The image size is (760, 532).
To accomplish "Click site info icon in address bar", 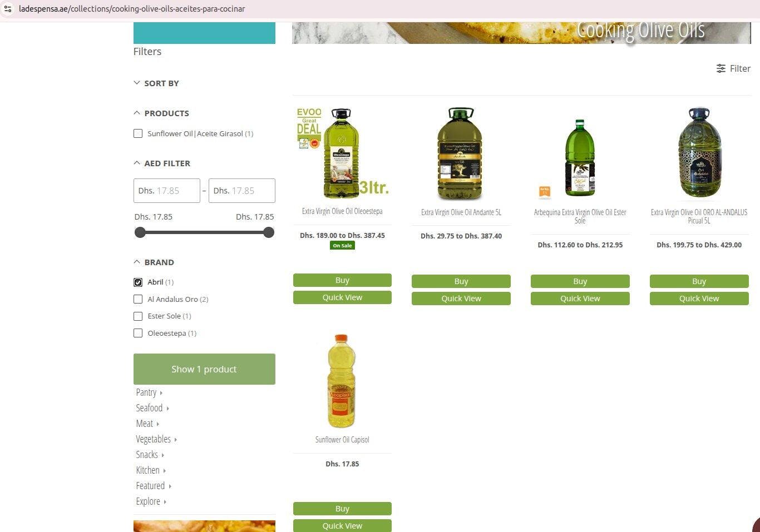I will (8, 9).
